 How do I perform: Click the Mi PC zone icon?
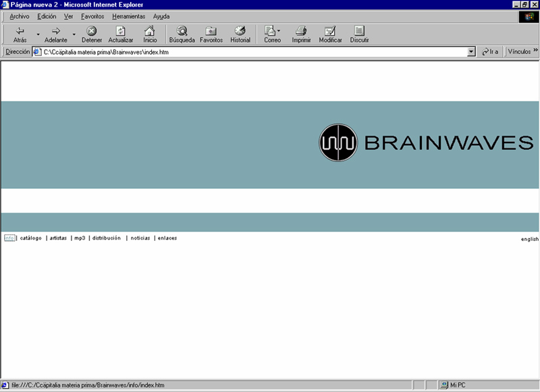coord(445,385)
